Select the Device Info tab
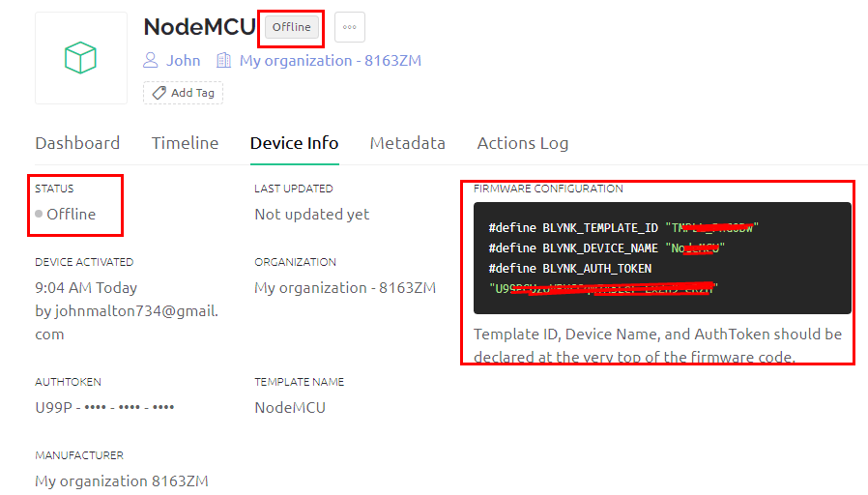 [295, 143]
